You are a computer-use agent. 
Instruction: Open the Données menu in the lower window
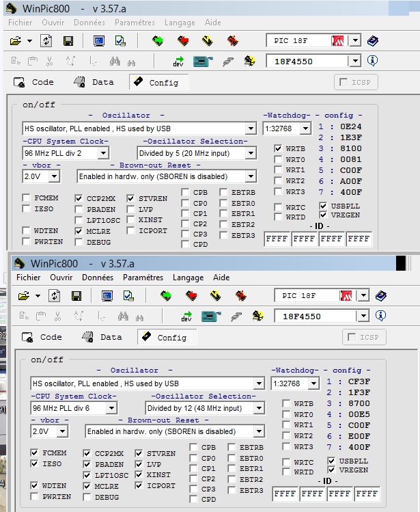[98, 278]
